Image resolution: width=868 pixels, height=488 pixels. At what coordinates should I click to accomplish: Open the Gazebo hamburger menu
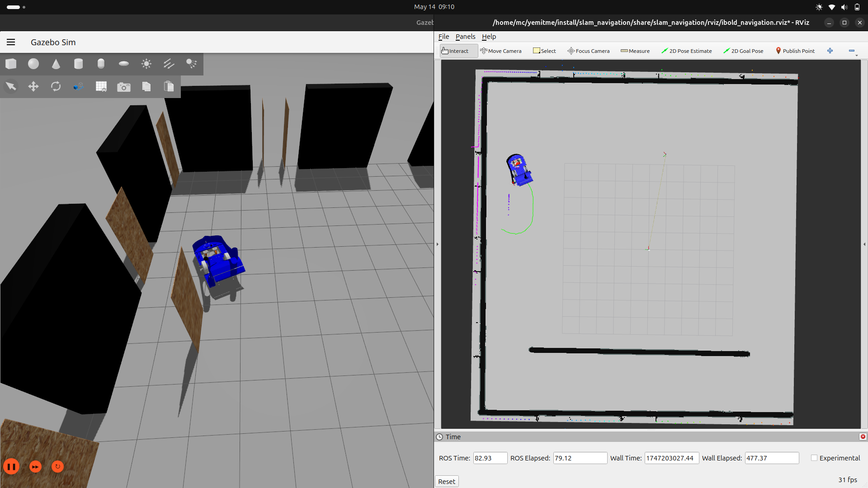(x=11, y=42)
